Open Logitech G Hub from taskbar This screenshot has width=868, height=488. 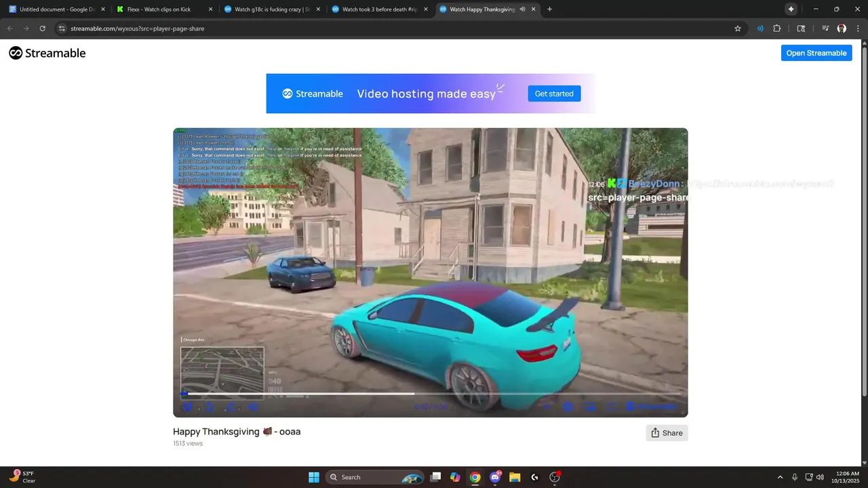point(534,477)
